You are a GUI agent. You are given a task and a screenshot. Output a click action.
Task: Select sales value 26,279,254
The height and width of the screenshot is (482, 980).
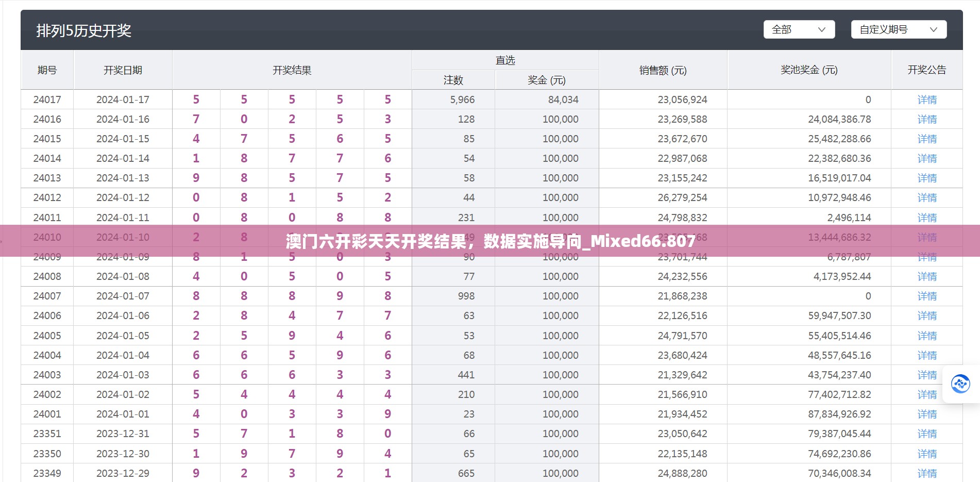[682, 197]
